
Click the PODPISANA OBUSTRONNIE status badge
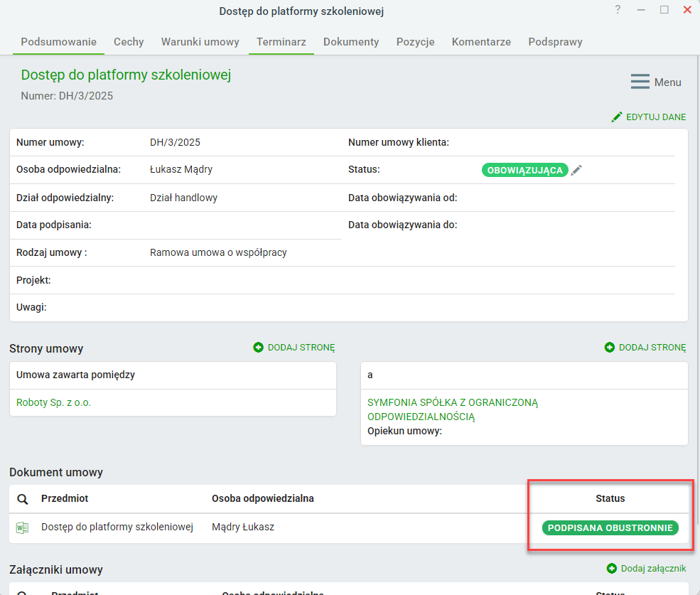click(x=610, y=527)
